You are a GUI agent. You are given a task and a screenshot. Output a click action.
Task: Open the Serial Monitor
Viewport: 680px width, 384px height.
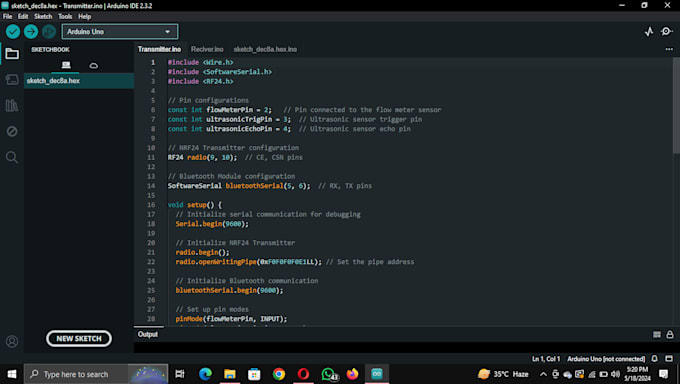tap(667, 32)
